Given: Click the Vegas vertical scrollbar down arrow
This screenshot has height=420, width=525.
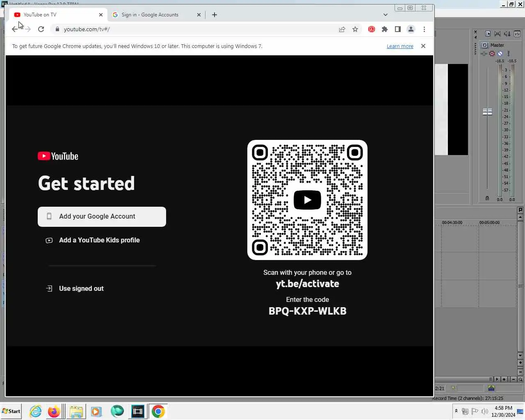Looking at the screenshot, I should tap(520, 356).
